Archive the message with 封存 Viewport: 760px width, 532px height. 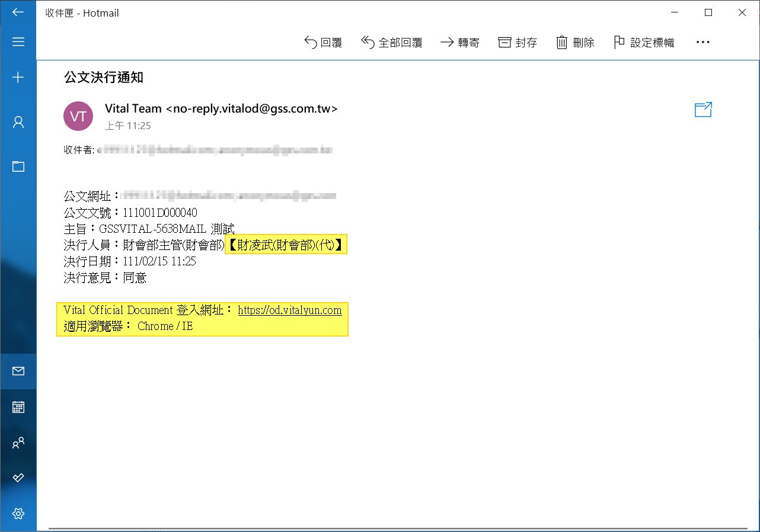[x=518, y=42]
